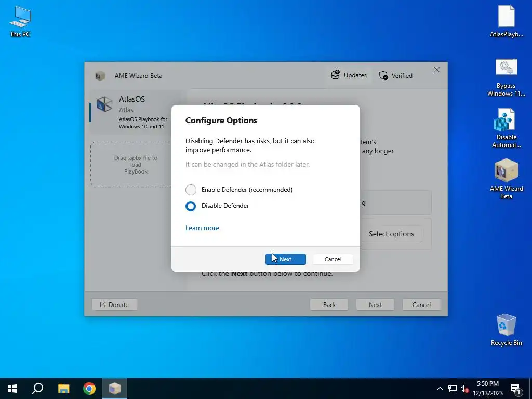
Task: Click AME Wizard taskbar icon
Action: pos(115,389)
